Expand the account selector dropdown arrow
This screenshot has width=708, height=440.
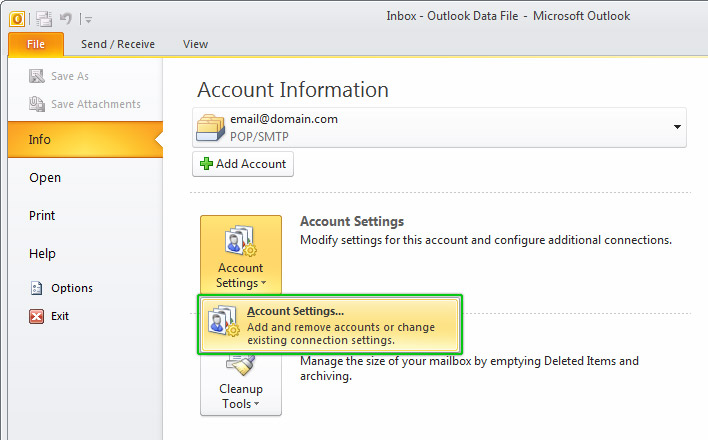click(677, 127)
